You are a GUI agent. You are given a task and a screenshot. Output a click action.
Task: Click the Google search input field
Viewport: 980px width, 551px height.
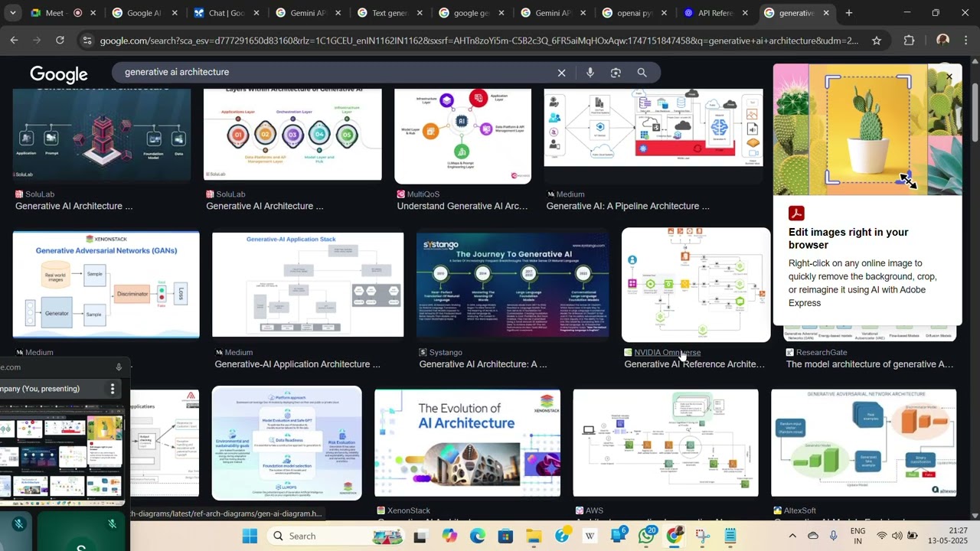coord(337,73)
